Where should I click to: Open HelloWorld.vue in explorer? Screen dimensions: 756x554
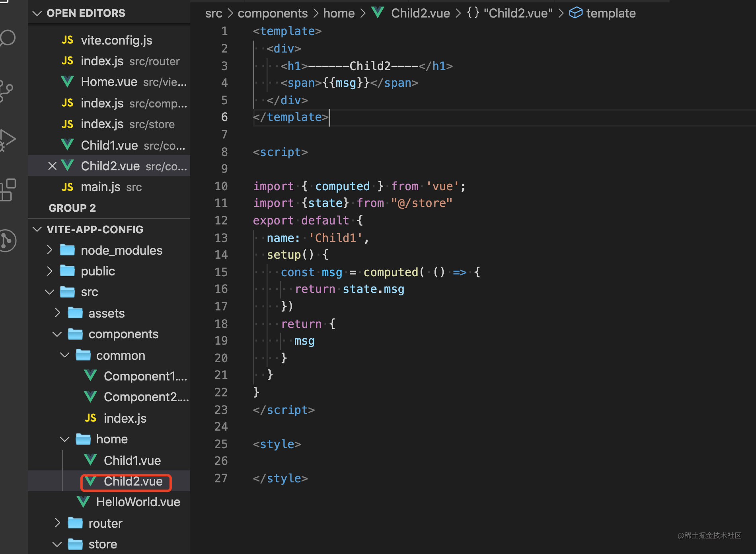coord(109,502)
